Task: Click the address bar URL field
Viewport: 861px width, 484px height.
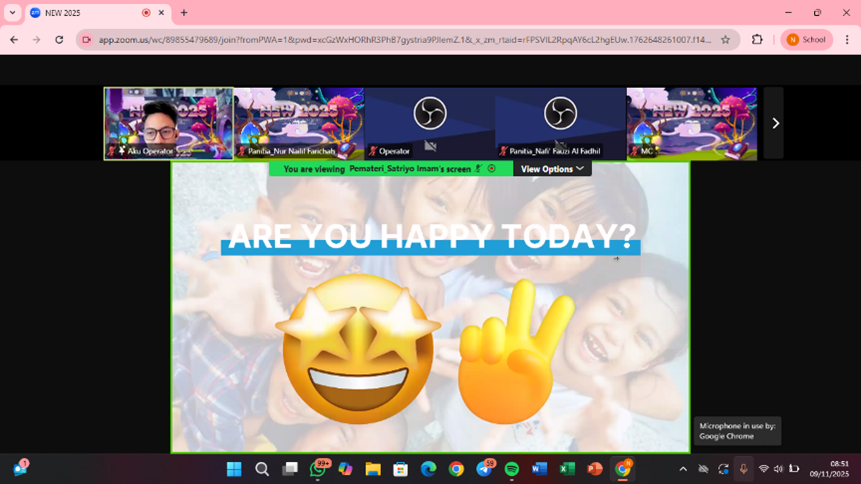Action: (x=400, y=40)
